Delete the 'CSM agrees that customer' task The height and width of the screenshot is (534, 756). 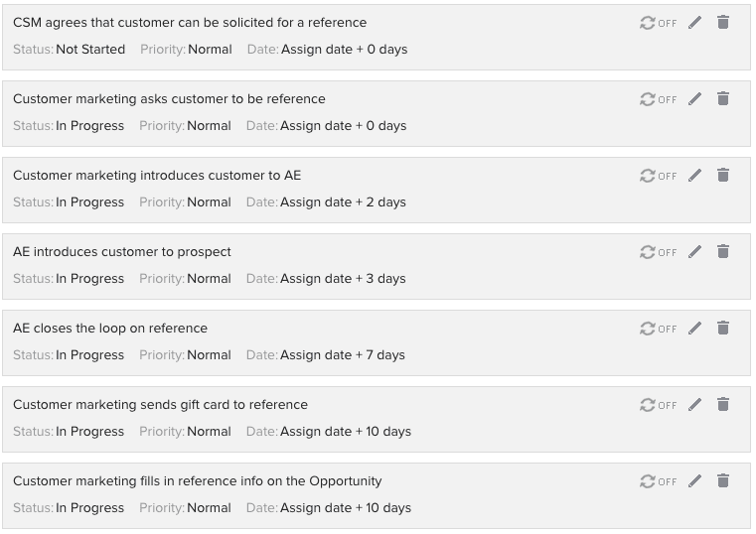click(723, 23)
